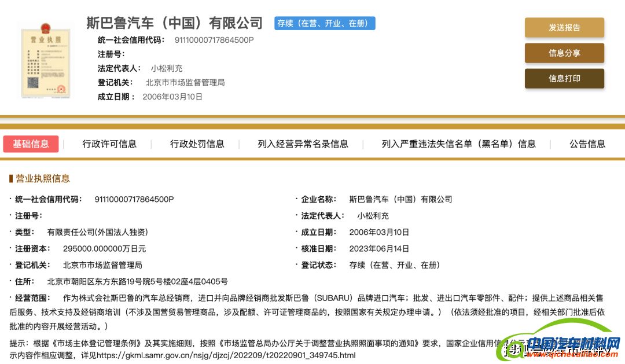
Task: Click legal representative 小松利充 in the header
Action: coord(167,68)
